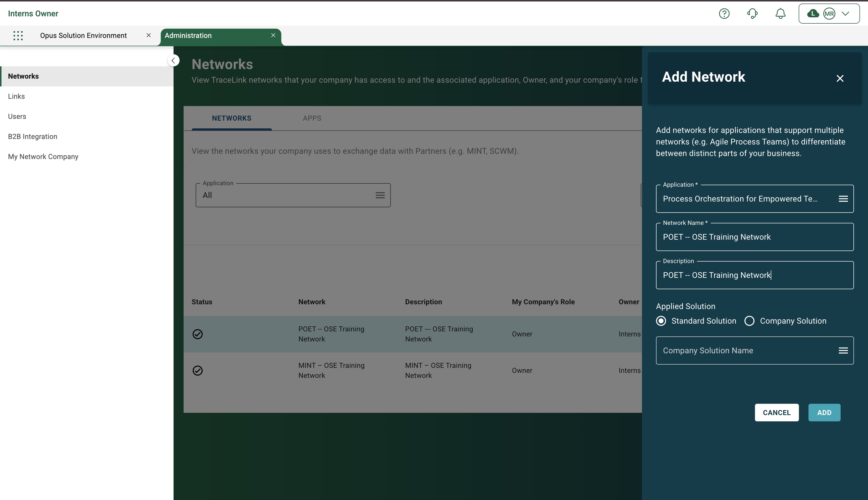Switch to the APPS tab
The width and height of the screenshot is (868, 500).
(x=312, y=118)
